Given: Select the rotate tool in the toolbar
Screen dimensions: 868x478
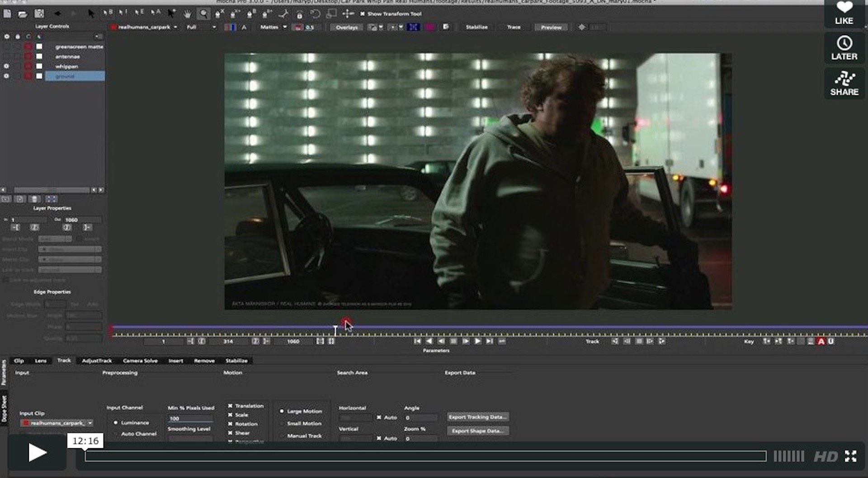Looking at the screenshot, I should pos(315,14).
